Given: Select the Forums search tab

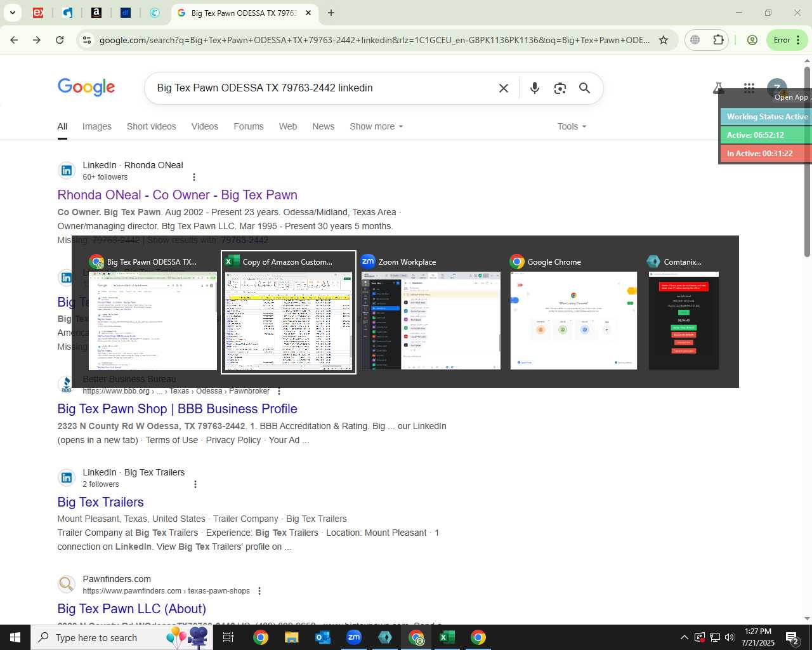Looking at the screenshot, I should 249,126.
